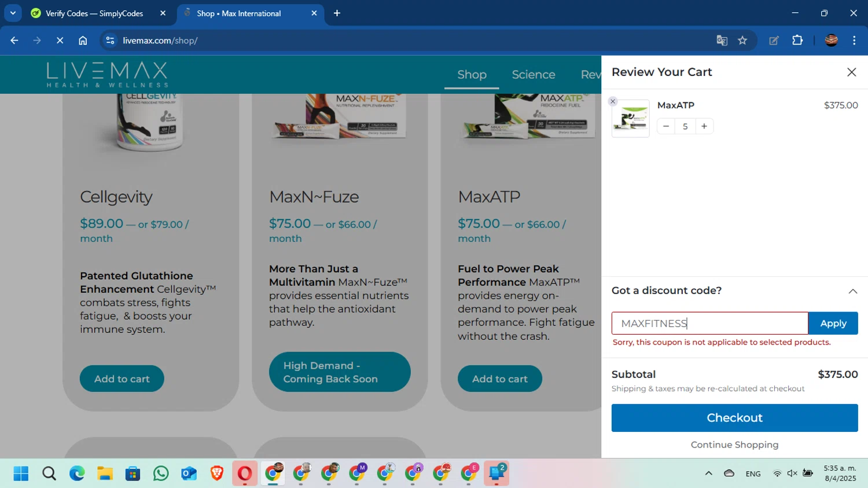Open a new browser tab

tap(337, 13)
